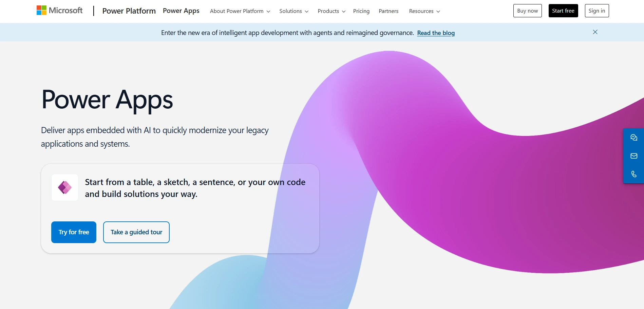Open the Read the blog link
The width and height of the screenshot is (644, 309).
[436, 33]
